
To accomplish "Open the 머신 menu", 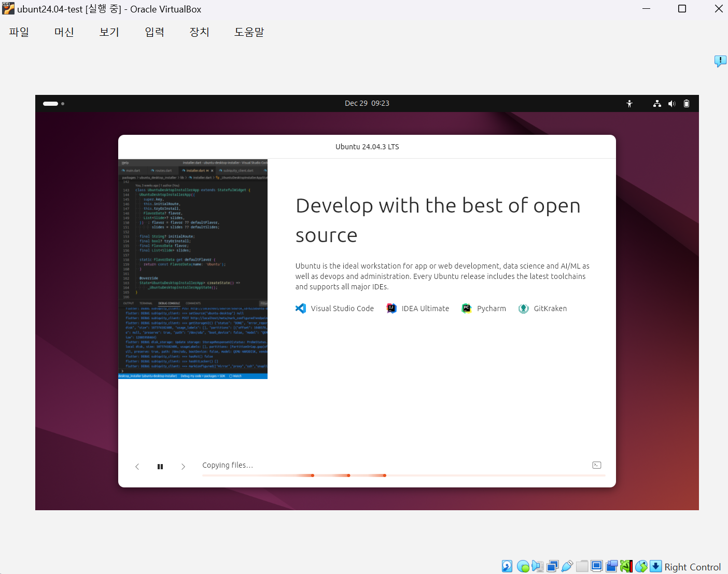I will click(x=64, y=32).
